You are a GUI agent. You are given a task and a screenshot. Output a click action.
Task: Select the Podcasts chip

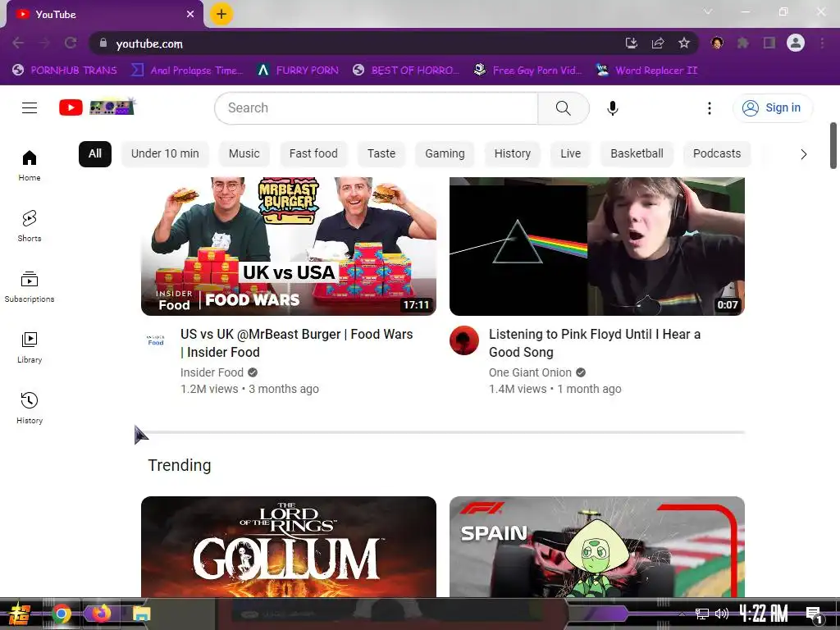coord(717,154)
